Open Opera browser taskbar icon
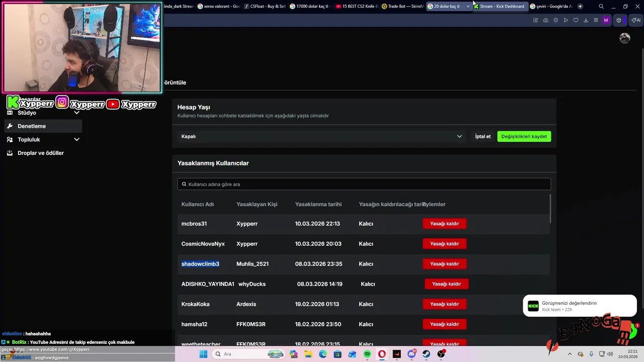The image size is (644, 362). click(382, 354)
